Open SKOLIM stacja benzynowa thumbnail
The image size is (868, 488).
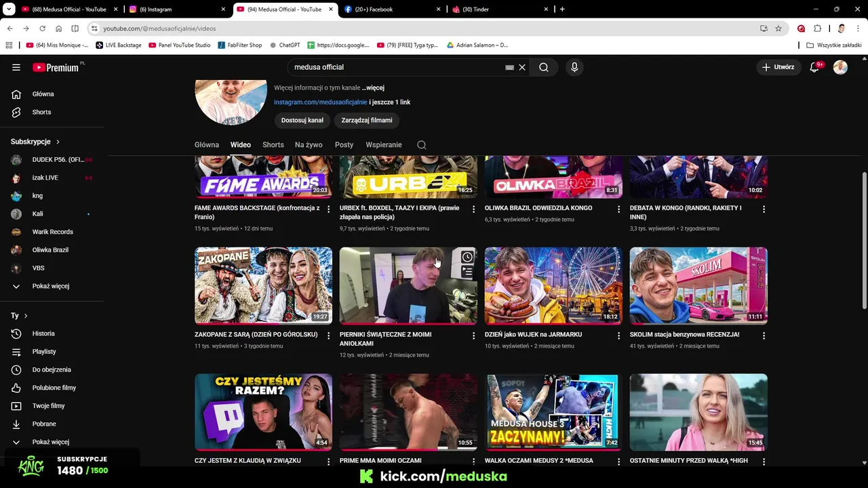[x=698, y=286]
